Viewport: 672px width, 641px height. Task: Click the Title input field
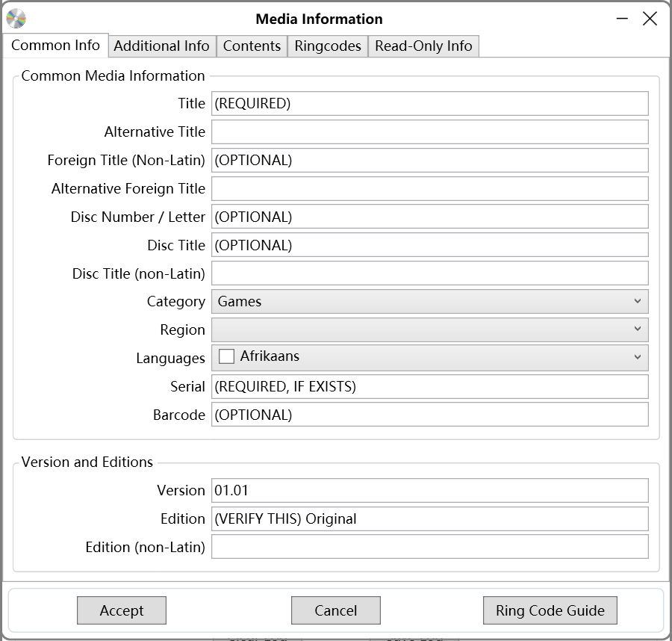point(430,103)
